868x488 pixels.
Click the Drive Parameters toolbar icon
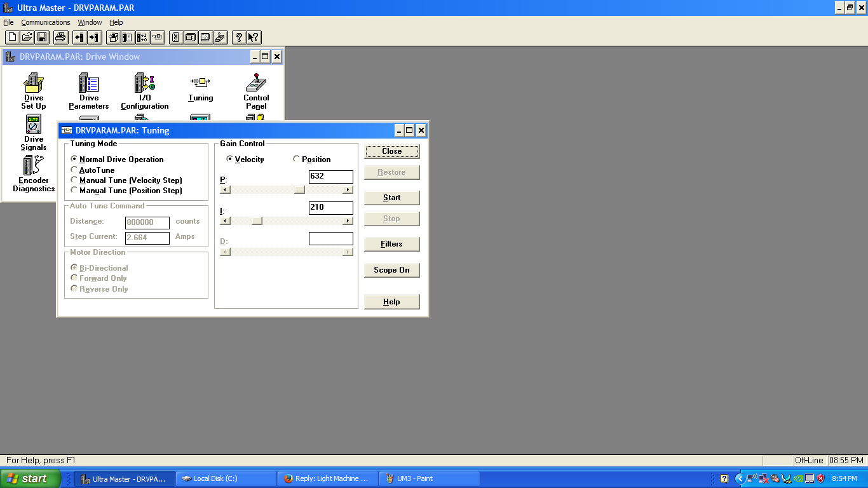point(128,37)
